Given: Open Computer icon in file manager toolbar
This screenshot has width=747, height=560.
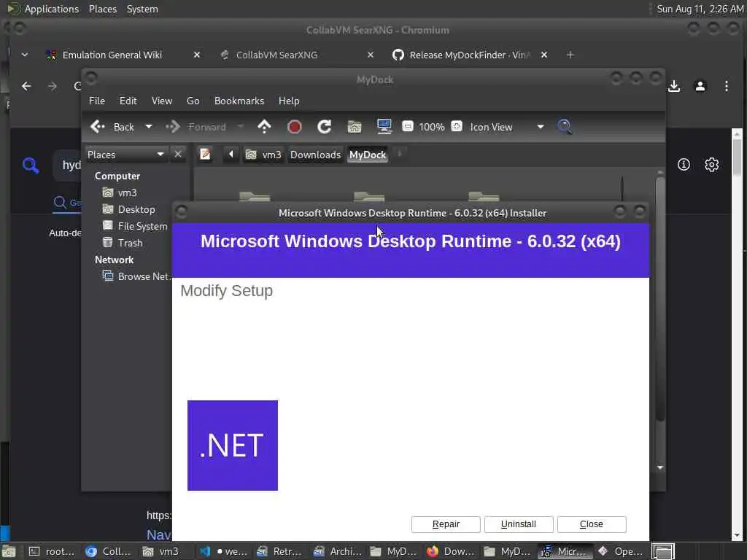Looking at the screenshot, I should pos(384,127).
